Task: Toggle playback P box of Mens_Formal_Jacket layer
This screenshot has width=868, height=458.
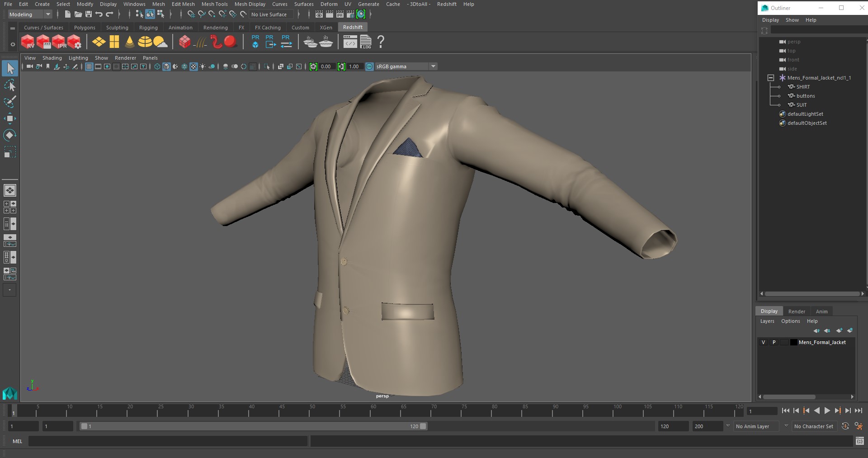Action: click(774, 342)
